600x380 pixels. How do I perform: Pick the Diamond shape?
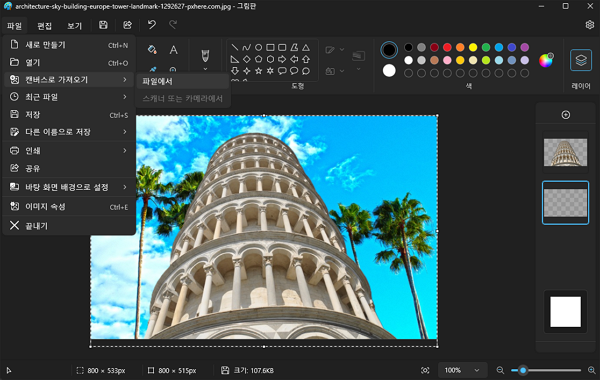tap(246, 59)
